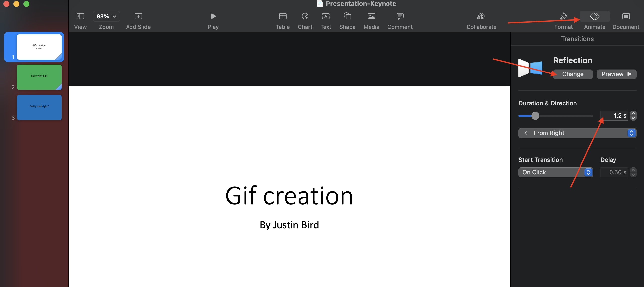Insert a Shape
644x287 pixels.
point(347,16)
